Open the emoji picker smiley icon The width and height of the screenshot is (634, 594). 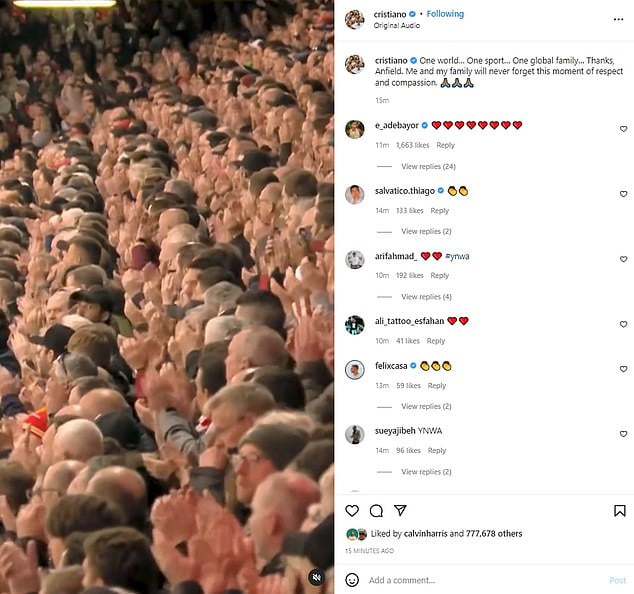(x=352, y=580)
